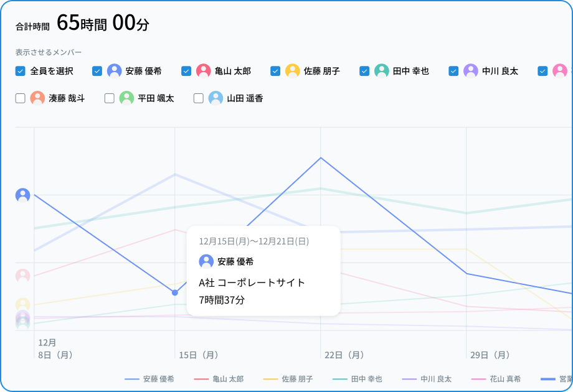This screenshot has height=392, width=573.
Task: Click 安藤 優希's blue avatar icon
Action: (114, 71)
